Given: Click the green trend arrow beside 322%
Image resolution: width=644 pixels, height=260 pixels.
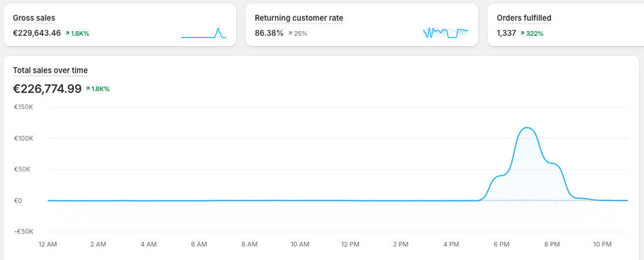Looking at the screenshot, I should tap(523, 33).
